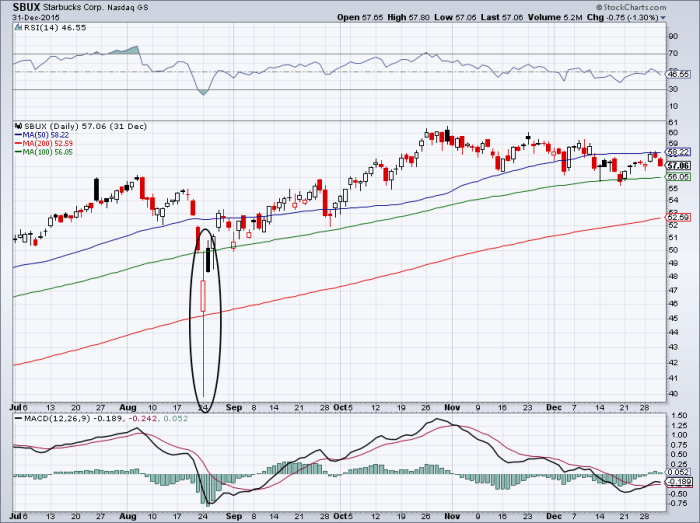
Task: Click the 61 label on price axis
Action: [x=673, y=123]
